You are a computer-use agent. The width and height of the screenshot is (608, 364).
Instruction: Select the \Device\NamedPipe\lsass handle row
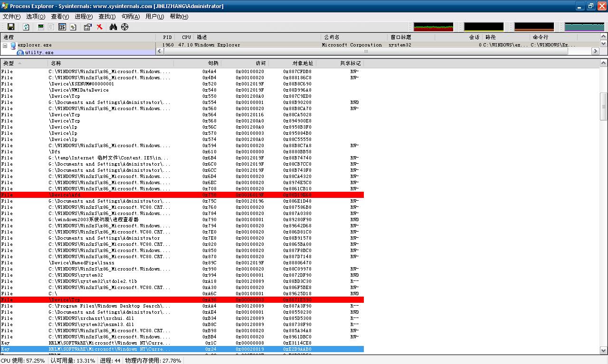point(182,263)
